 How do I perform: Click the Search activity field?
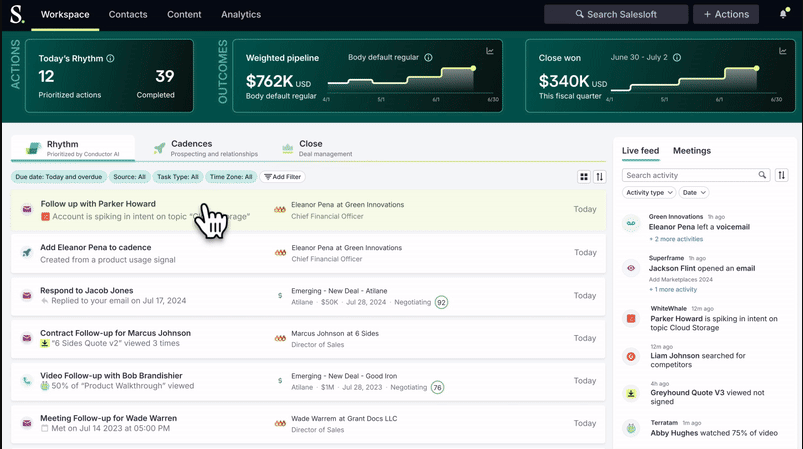[x=688, y=175]
